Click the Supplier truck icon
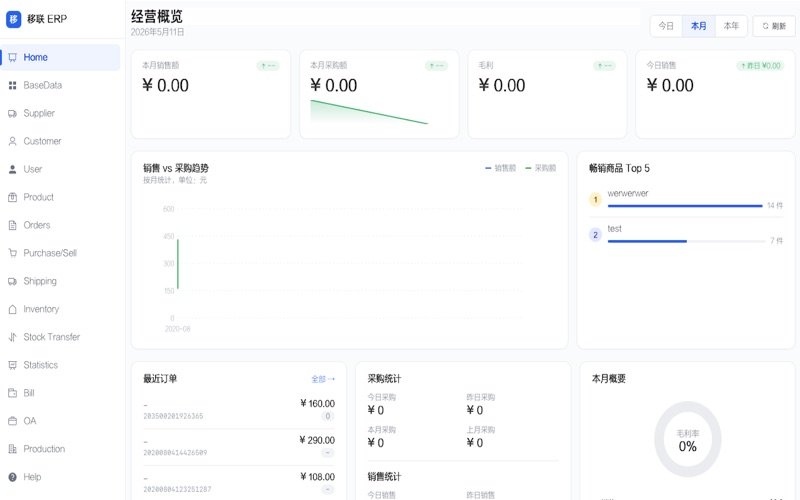Viewport: 800px width, 500px height. (x=12, y=113)
